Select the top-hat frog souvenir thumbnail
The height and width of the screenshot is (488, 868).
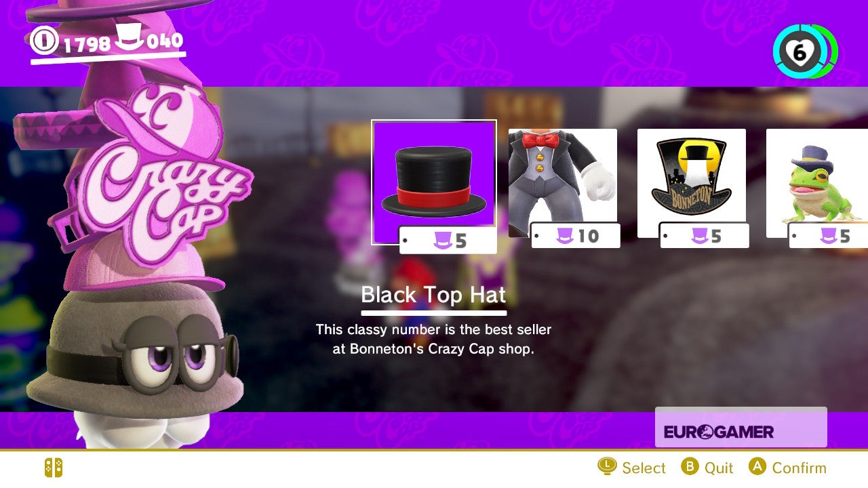(x=817, y=183)
